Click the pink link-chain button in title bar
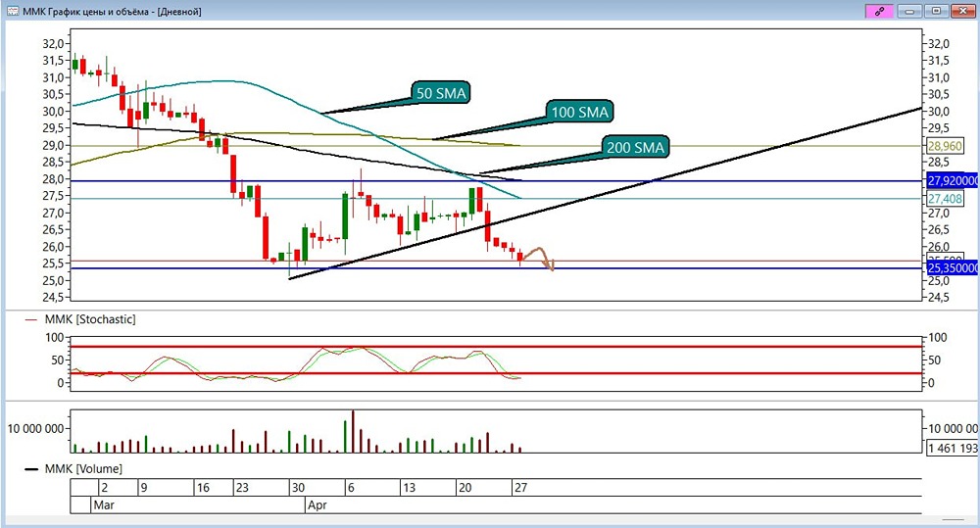 [879, 11]
